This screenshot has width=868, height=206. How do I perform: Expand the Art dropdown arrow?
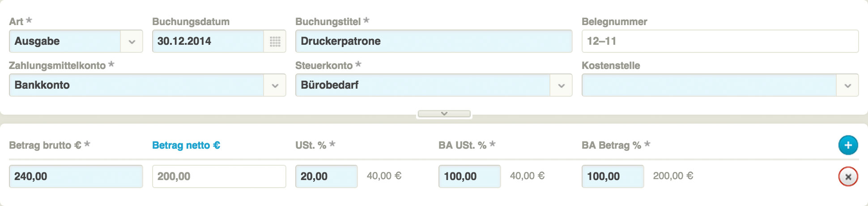pos(132,42)
